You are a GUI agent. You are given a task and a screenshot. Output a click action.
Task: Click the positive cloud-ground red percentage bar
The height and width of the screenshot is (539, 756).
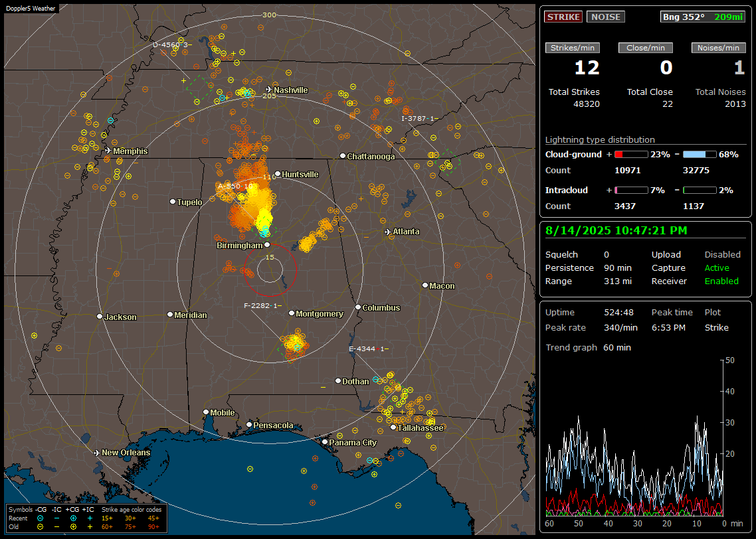tap(630, 155)
